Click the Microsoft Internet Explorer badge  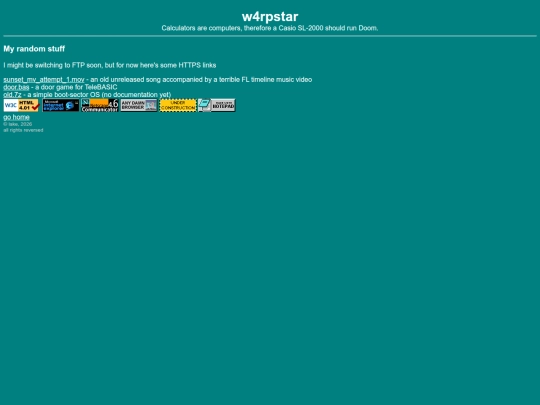click(x=61, y=105)
